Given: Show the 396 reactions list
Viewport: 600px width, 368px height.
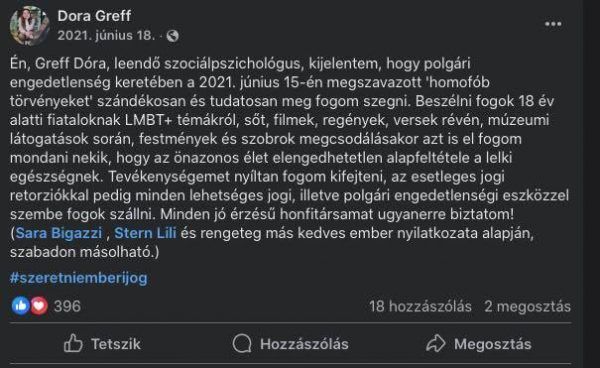Looking at the screenshot, I should click(x=67, y=306).
